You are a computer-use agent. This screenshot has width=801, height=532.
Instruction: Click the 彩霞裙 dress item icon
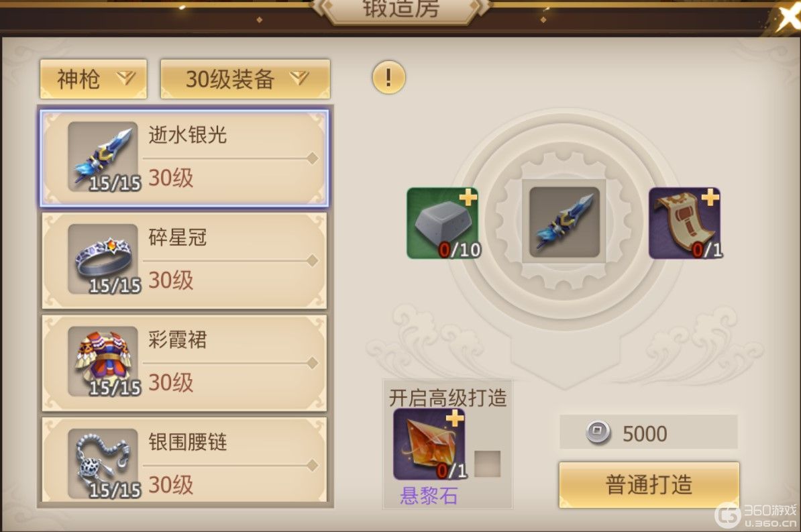[x=103, y=362]
